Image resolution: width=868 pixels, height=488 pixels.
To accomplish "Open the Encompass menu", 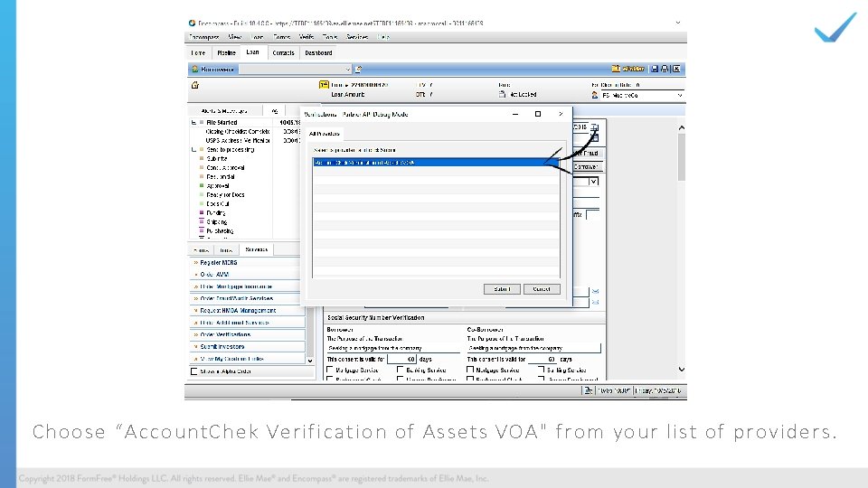I will pyautogui.click(x=203, y=37).
